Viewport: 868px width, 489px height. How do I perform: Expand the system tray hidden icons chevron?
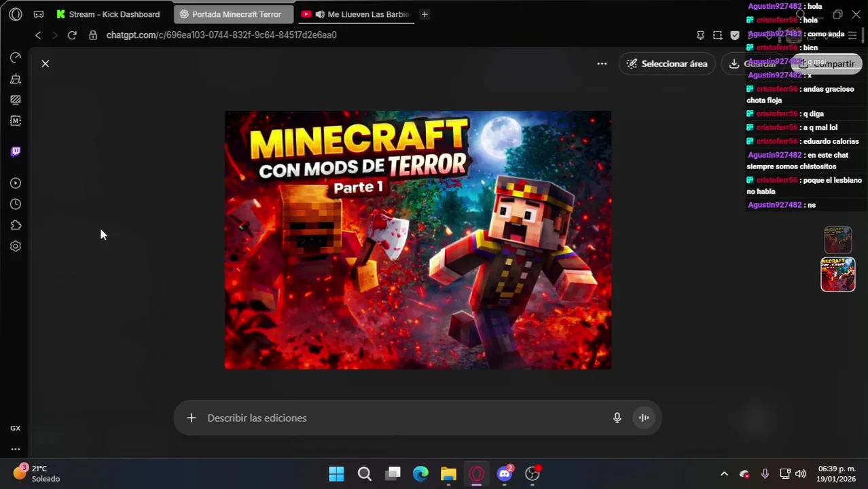coord(724,474)
